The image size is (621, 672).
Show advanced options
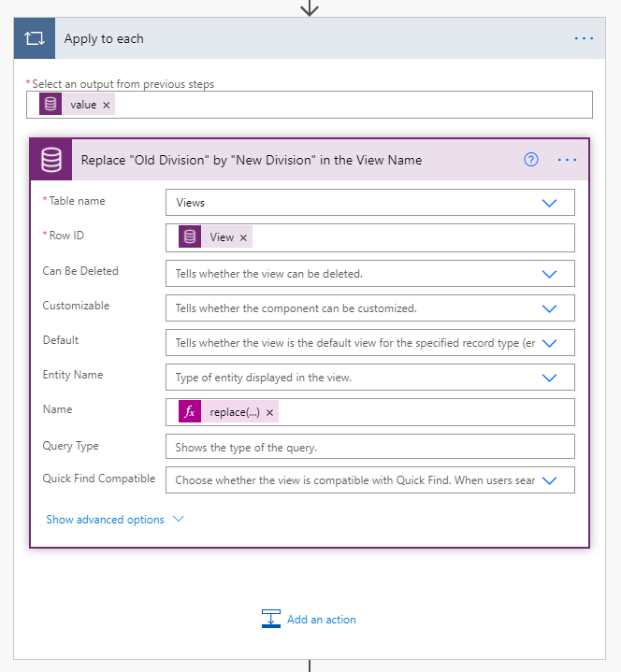tap(114, 520)
